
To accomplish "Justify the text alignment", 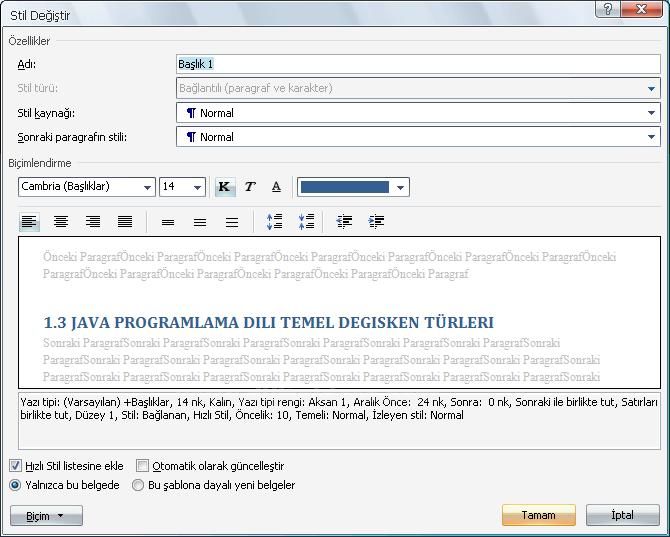I will [x=125, y=222].
